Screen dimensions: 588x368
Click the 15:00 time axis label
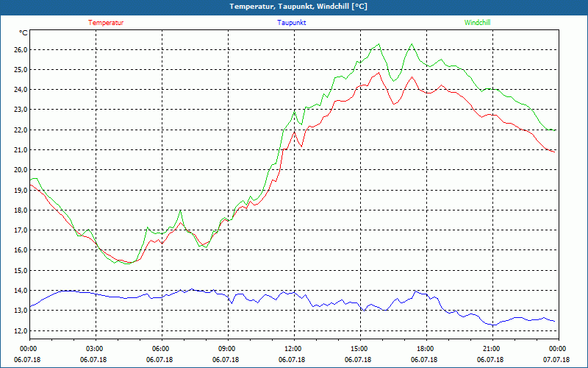pyautogui.click(x=360, y=348)
